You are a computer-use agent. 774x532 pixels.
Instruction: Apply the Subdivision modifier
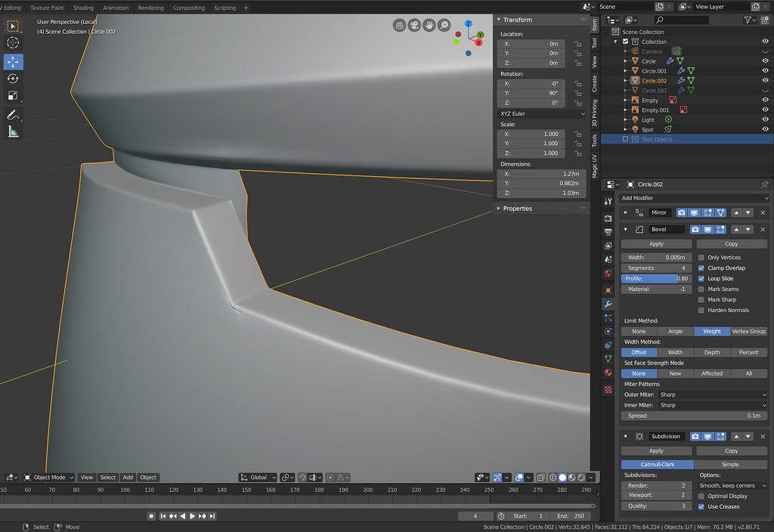click(656, 451)
